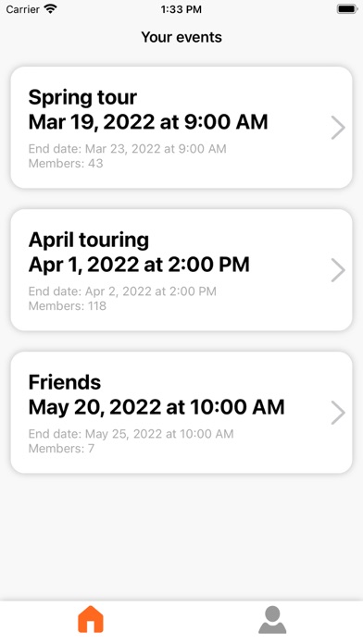Select the Friends event title
Viewport: 363px width, 644px height.
point(65,382)
